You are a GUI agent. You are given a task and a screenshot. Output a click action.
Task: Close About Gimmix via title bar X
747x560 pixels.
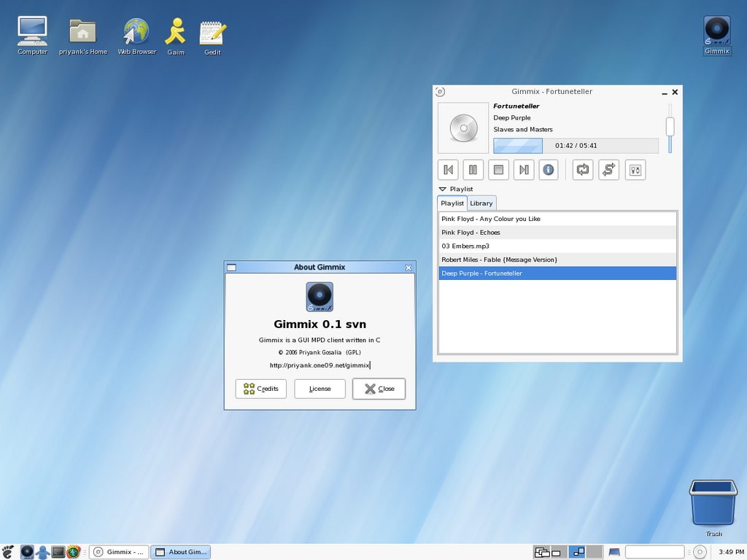[409, 268]
